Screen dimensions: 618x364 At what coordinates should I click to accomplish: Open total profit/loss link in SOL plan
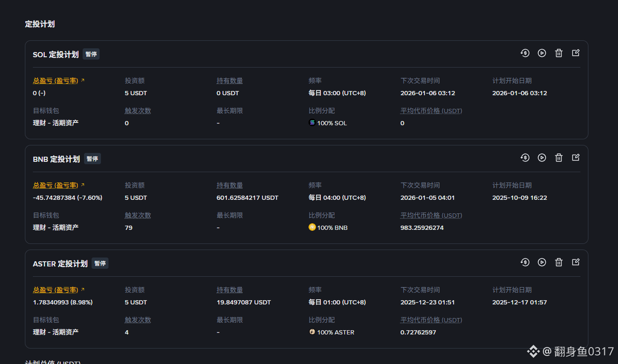[59, 81]
